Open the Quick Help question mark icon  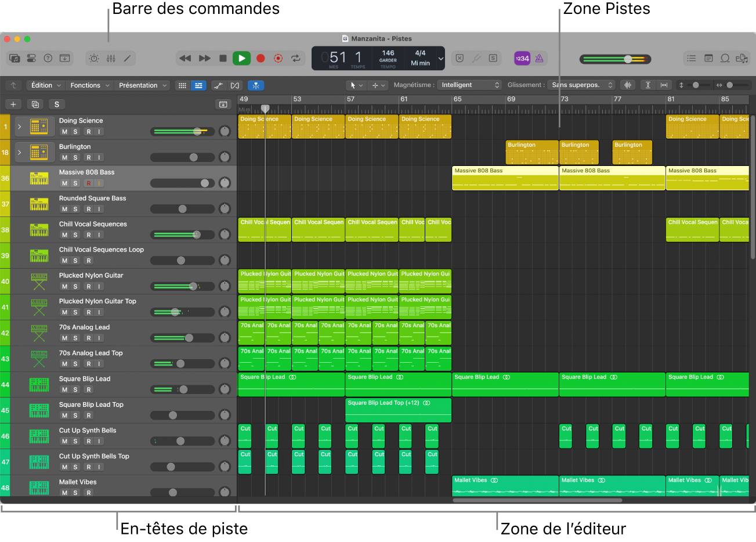(x=48, y=58)
